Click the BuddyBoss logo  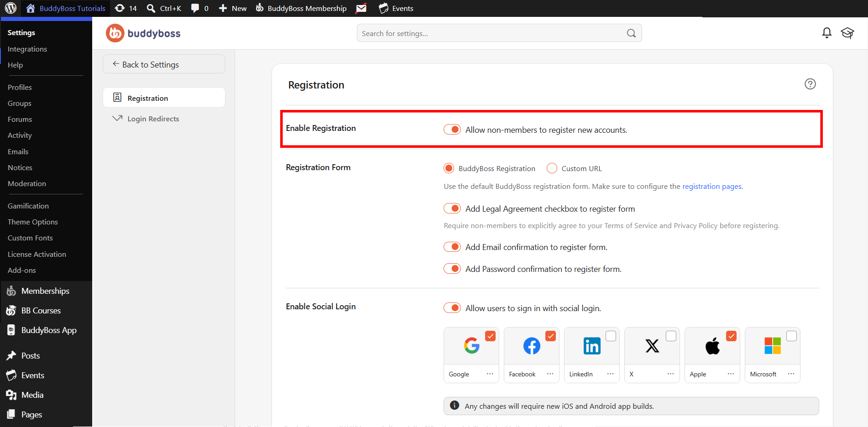(143, 33)
